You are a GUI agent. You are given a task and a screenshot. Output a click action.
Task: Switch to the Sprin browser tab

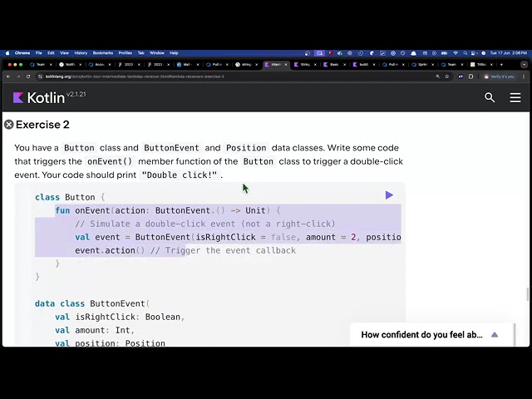tap(421, 65)
